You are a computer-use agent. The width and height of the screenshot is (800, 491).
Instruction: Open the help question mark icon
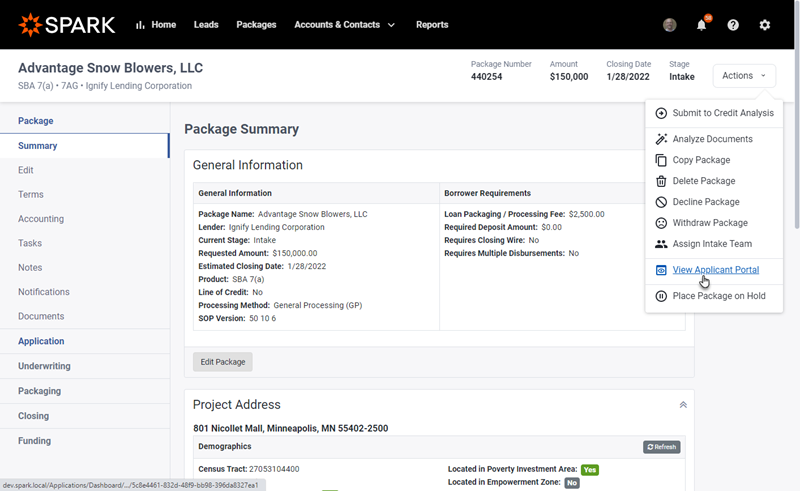(733, 24)
